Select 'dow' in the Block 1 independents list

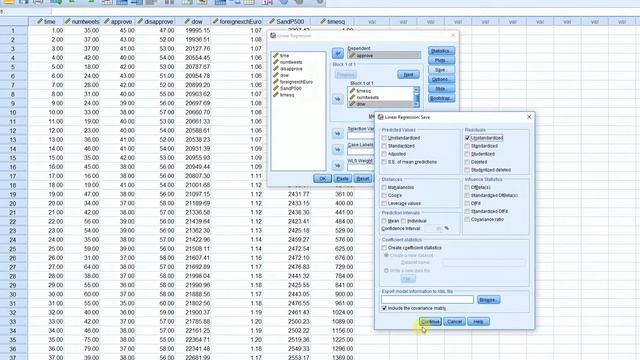pos(361,104)
